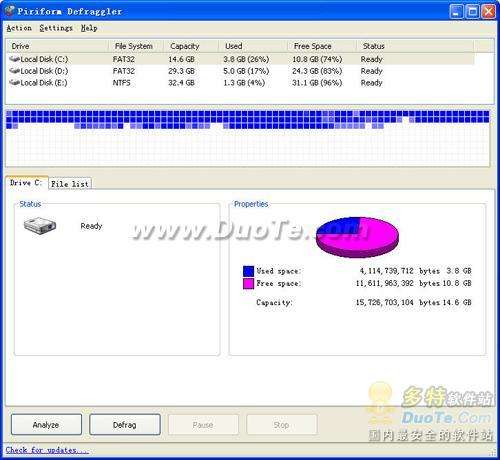Follow the Check for updates link
The image size is (500, 460).
coord(47,450)
